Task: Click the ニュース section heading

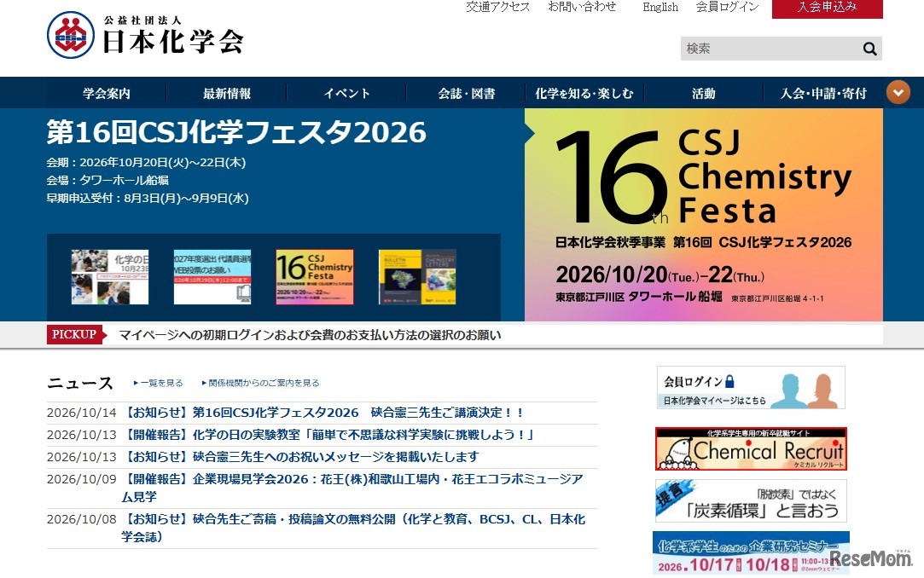Action: (80, 383)
